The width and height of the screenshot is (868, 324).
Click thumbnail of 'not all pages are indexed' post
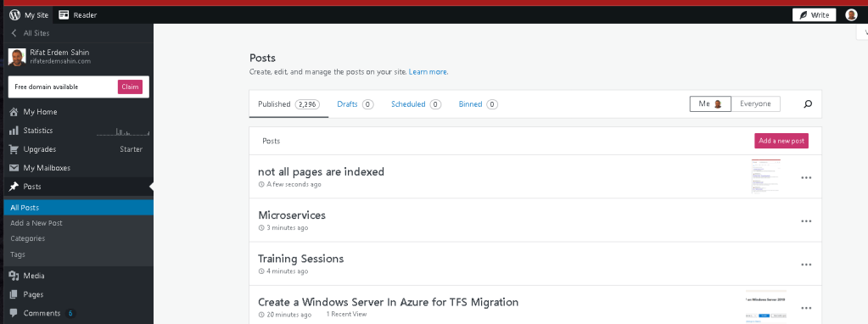(766, 176)
